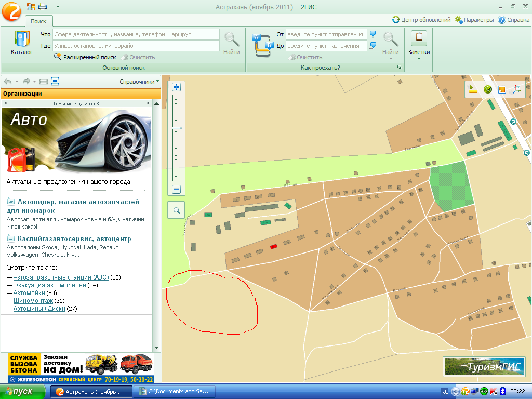Click the green radar search-radius tool

(487, 89)
